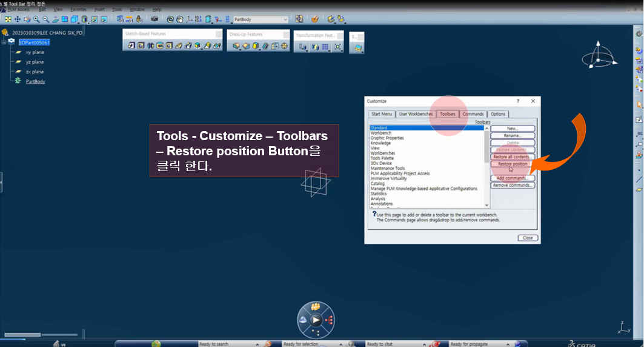Click the first icon in Sketch-Based Features toolbar
This screenshot has height=347, width=644.
(131, 45)
